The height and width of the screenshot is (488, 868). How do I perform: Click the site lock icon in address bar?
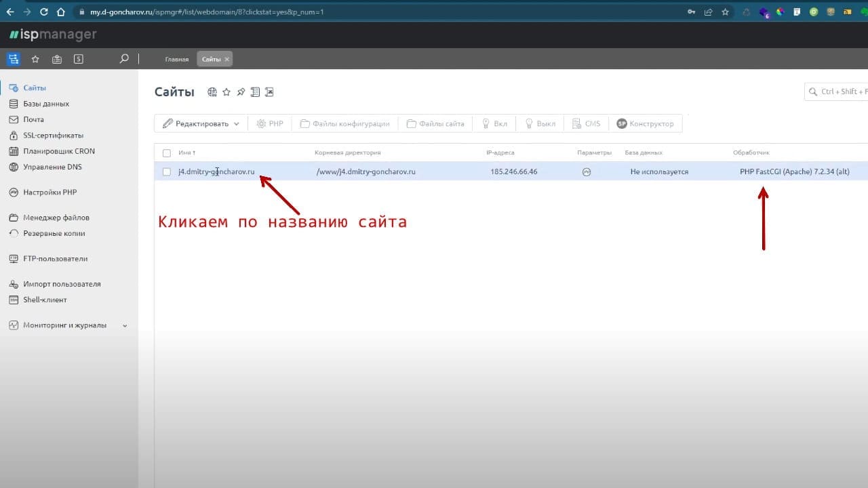tap(81, 12)
